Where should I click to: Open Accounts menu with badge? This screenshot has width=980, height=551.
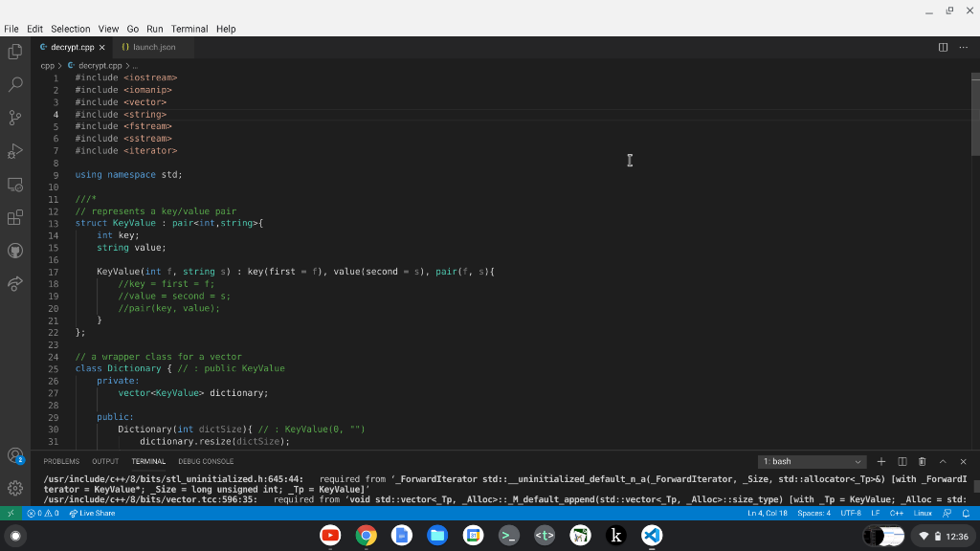15,455
